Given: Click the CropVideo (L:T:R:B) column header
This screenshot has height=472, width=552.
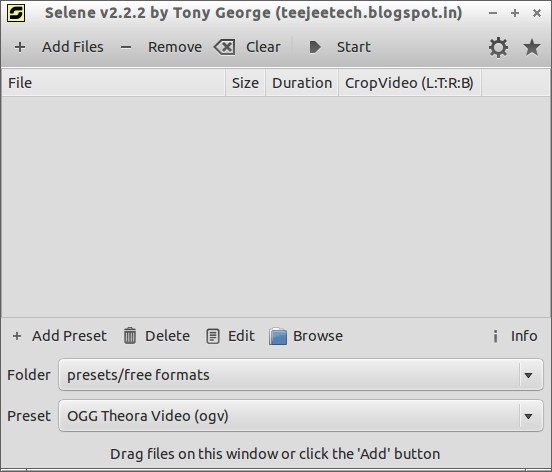Looking at the screenshot, I should [x=410, y=83].
